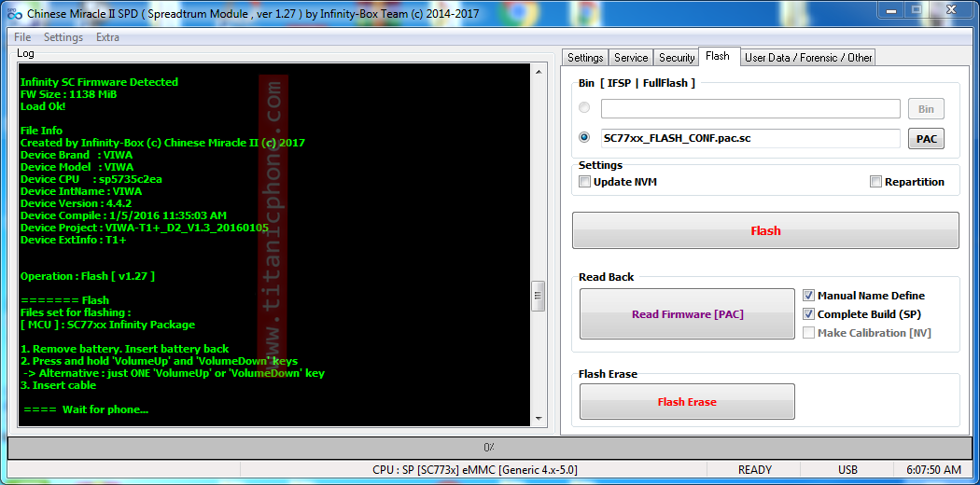Click the PAC browse button
The height and width of the screenshot is (485, 980).
click(926, 139)
